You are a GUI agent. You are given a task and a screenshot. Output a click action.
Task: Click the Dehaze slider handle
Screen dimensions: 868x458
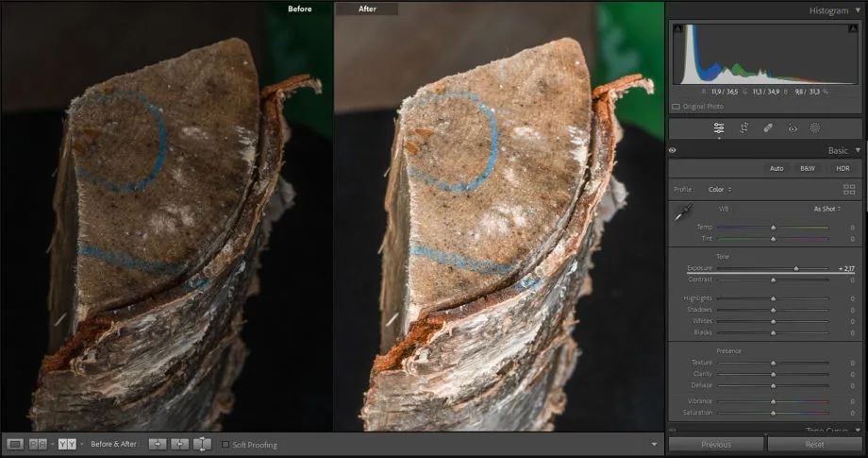click(774, 385)
